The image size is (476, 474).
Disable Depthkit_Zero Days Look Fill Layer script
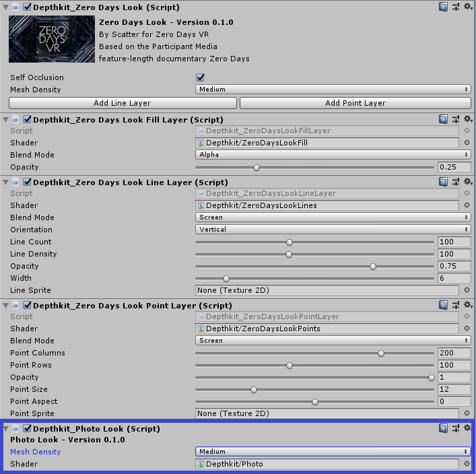coord(28,119)
